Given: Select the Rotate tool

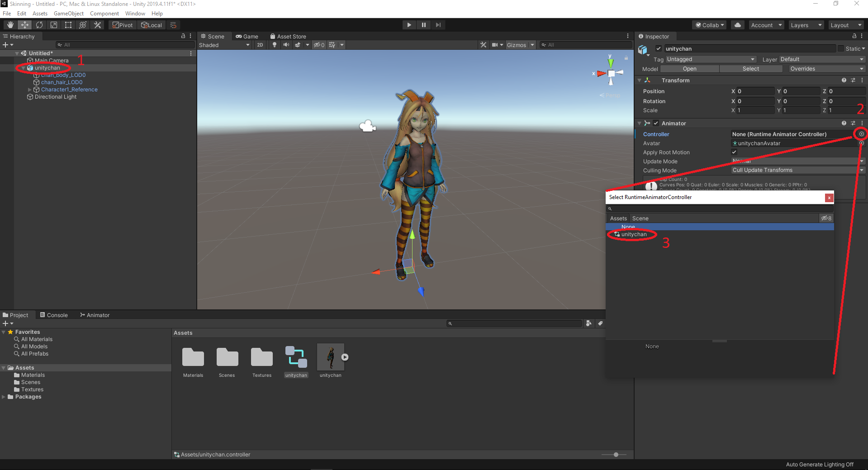Looking at the screenshot, I should 39,25.
